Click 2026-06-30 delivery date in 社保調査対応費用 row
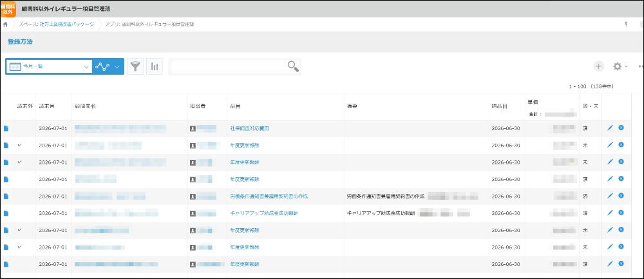This screenshot has height=279, width=644. coord(506,129)
